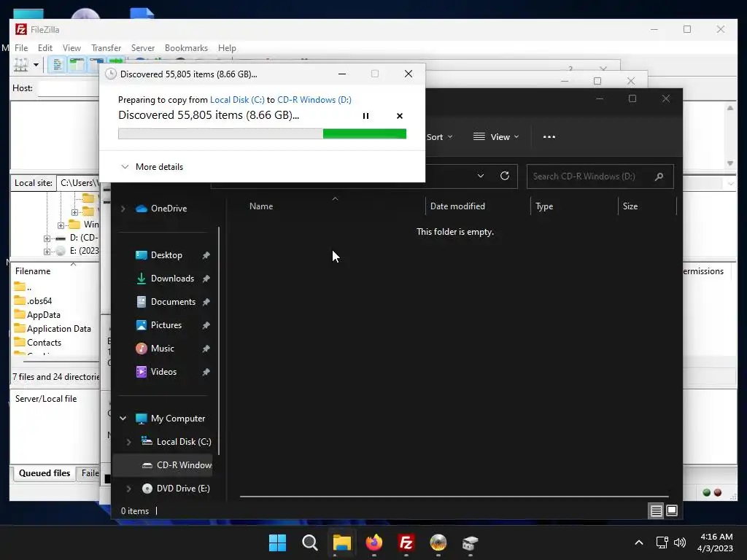Viewport: 747px width, 560px height.
Task: Open CD-R Windows (D:) link in copy dialog
Action: (314, 99)
